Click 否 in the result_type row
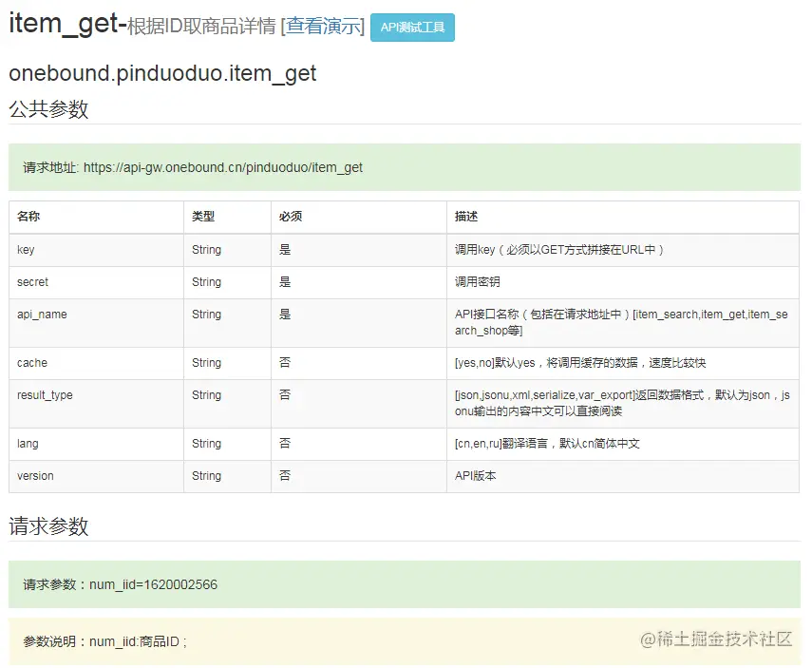Screen dimensions: 812x668 click(285, 395)
